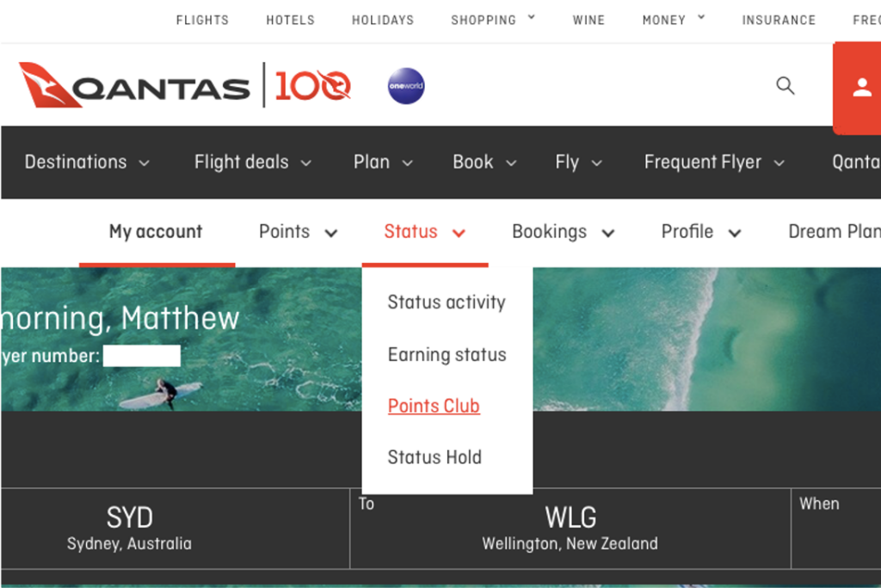Click Hotels in the top navigation
This screenshot has height=588, width=881.
(x=290, y=20)
